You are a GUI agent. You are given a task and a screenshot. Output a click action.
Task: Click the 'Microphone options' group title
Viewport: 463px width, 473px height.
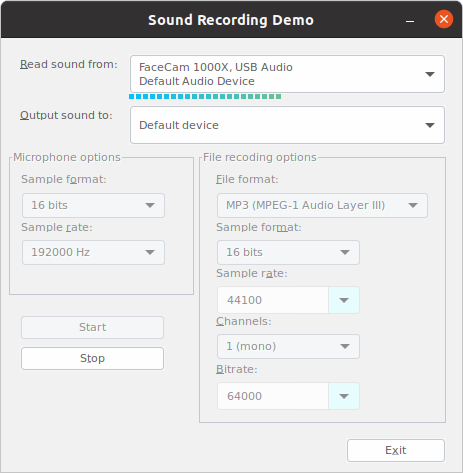(x=67, y=157)
